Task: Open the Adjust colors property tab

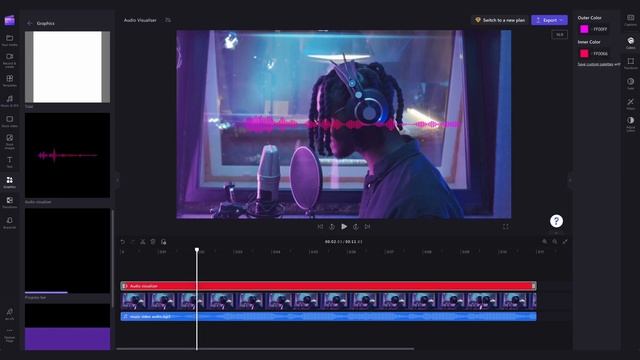Action: click(631, 124)
